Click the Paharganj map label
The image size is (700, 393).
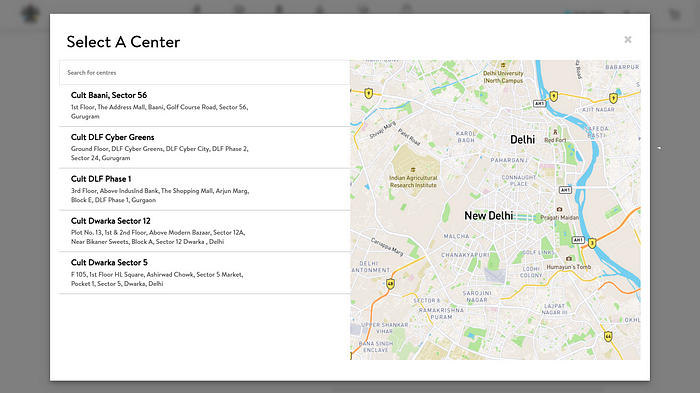pyautogui.click(x=509, y=160)
